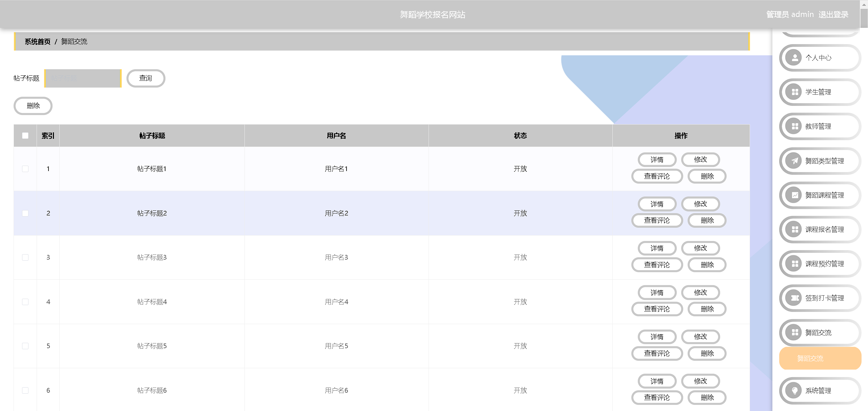Click the 舞蹈课程管理 chart icon
The image size is (868, 411).
(794, 195)
